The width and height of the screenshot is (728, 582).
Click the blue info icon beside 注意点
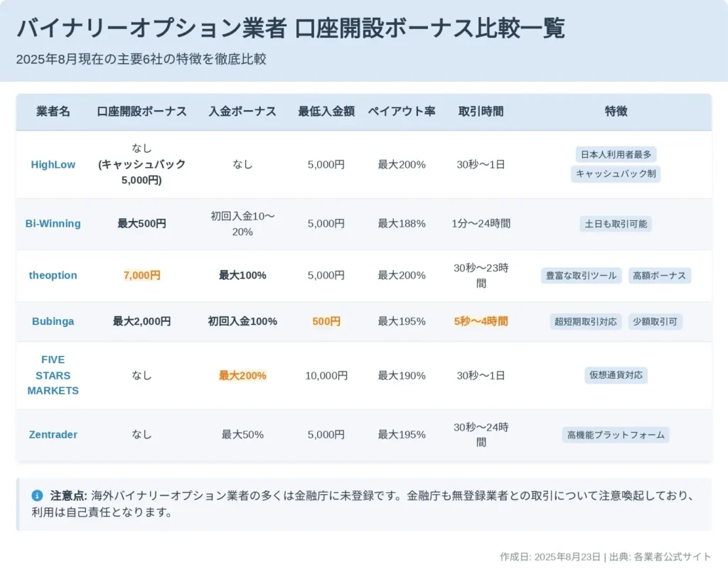[x=37, y=496]
